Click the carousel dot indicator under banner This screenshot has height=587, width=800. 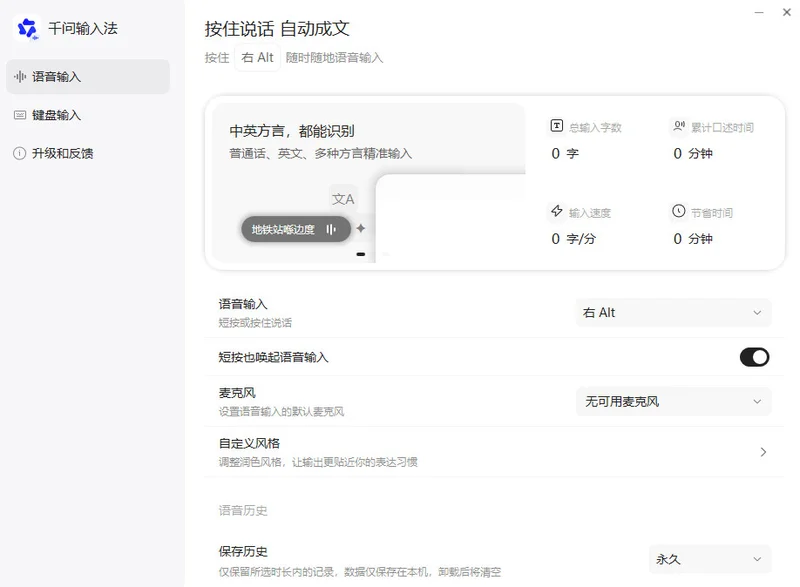pyautogui.click(x=361, y=254)
